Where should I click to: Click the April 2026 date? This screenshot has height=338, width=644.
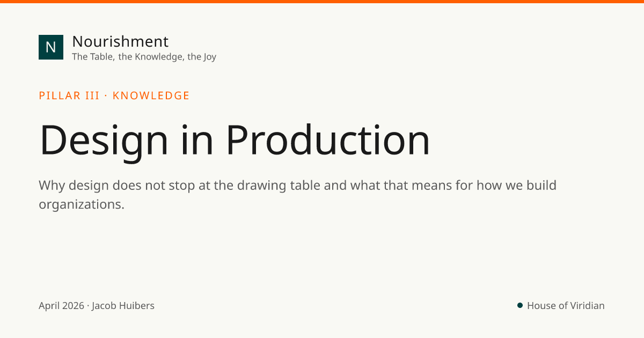coord(61,306)
